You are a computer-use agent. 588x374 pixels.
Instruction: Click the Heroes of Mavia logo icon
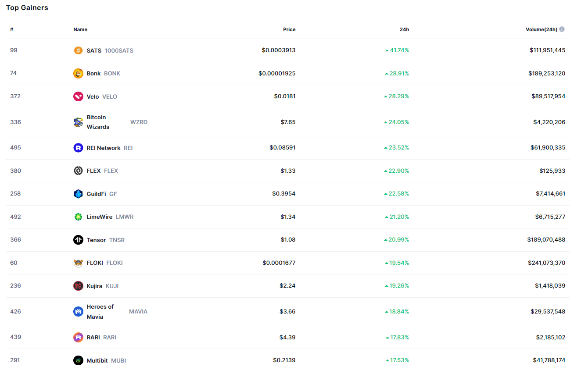click(x=78, y=311)
